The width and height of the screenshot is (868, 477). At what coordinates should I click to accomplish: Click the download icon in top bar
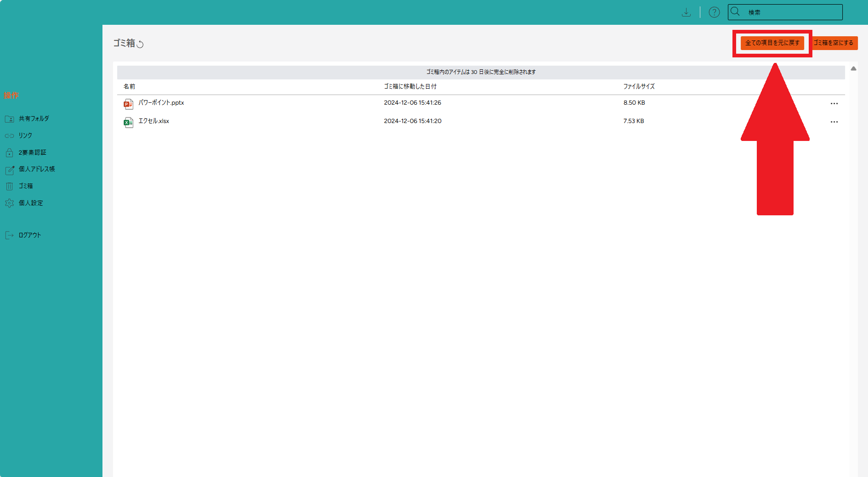coord(686,12)
